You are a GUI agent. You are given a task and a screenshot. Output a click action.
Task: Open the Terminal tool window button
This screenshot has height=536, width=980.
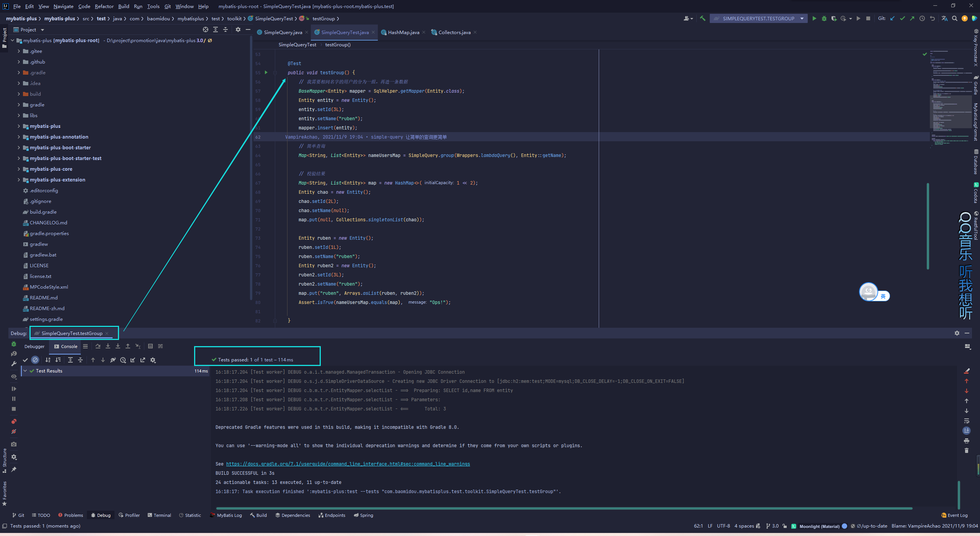159,515
